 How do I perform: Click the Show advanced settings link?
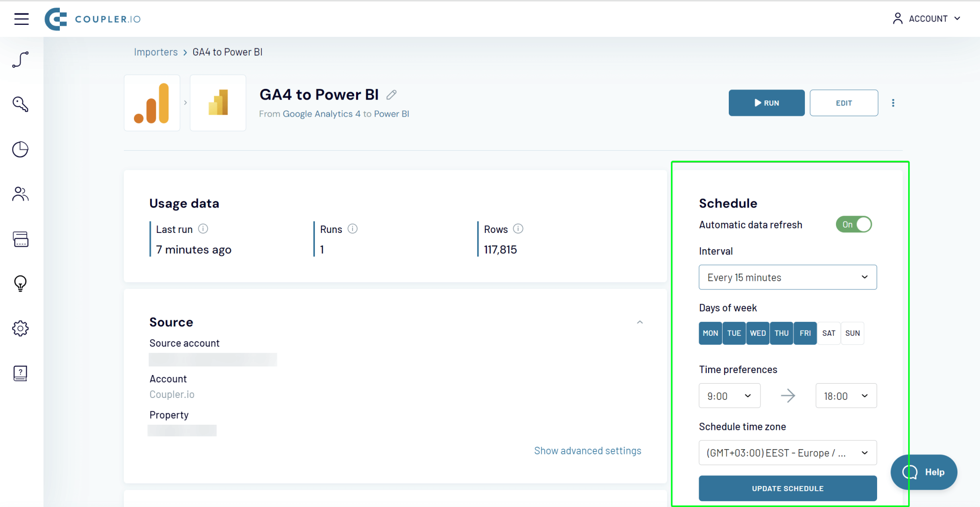588,450
